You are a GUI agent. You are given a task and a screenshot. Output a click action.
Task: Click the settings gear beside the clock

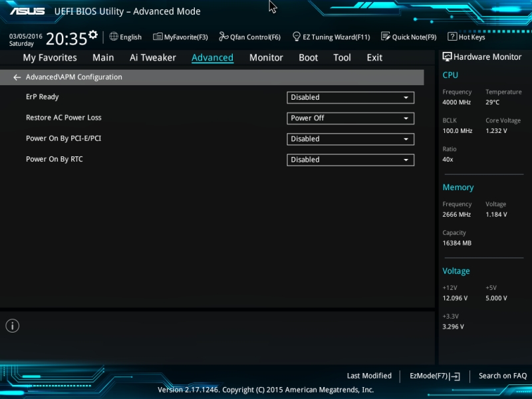(x=92, y=35)
